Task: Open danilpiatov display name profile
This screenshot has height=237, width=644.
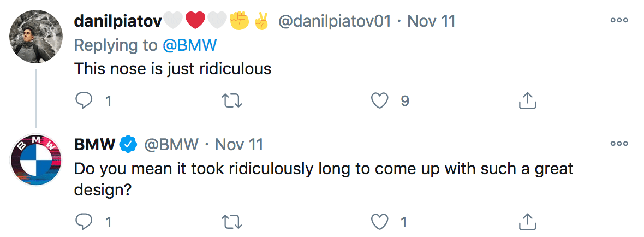Action: tap(118, 22)
